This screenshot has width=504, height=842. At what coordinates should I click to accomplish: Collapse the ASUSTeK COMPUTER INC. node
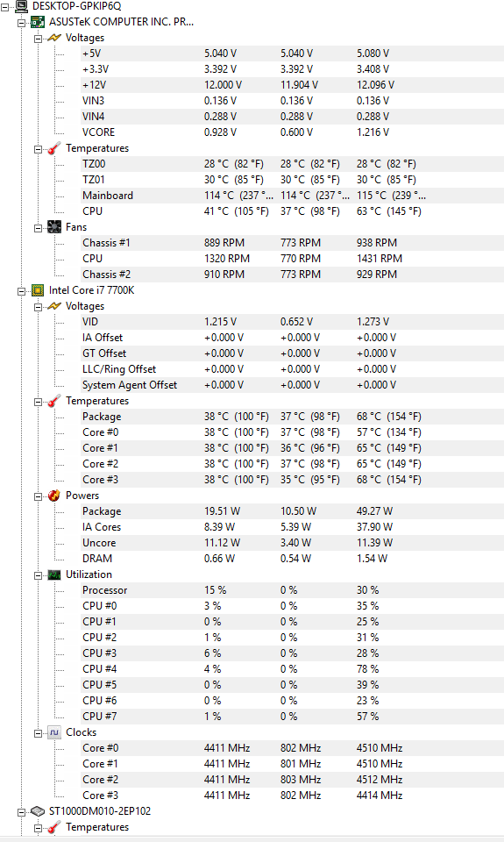coord(21,23)
